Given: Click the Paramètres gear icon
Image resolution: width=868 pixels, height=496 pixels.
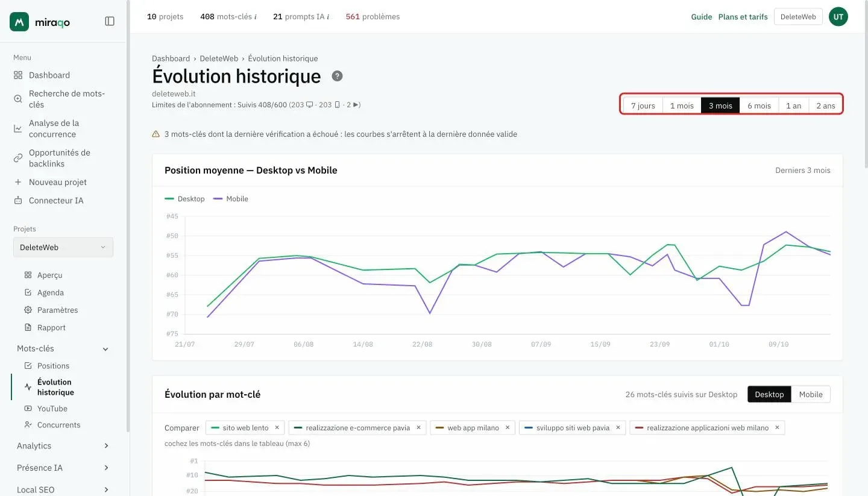Looking at the screenshot, I should click(x=28, y=310).
